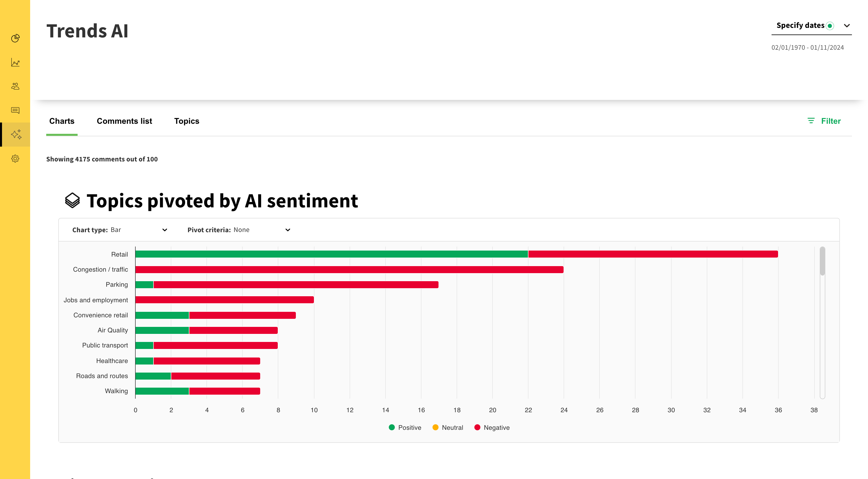The width and height of the screenshot is (868, 479).
Task: Click the red Congestion / traffic bar
Action: (349, 269)
